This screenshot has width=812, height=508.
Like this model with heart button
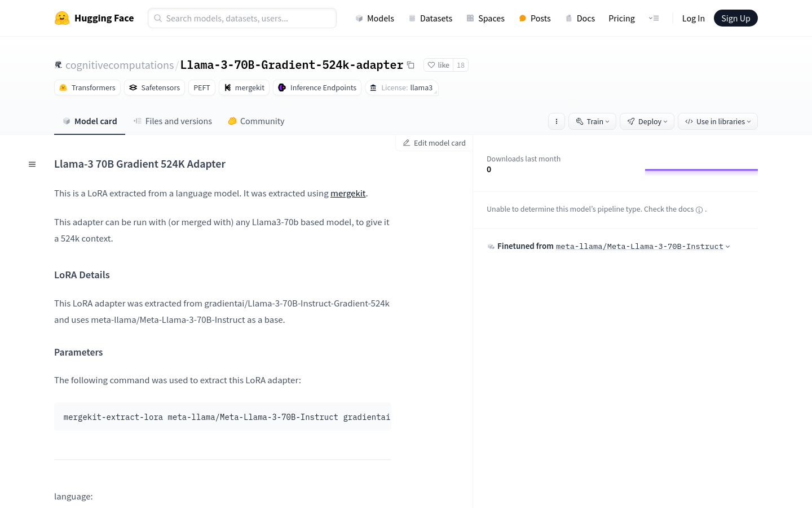click(x=438, y=65)
